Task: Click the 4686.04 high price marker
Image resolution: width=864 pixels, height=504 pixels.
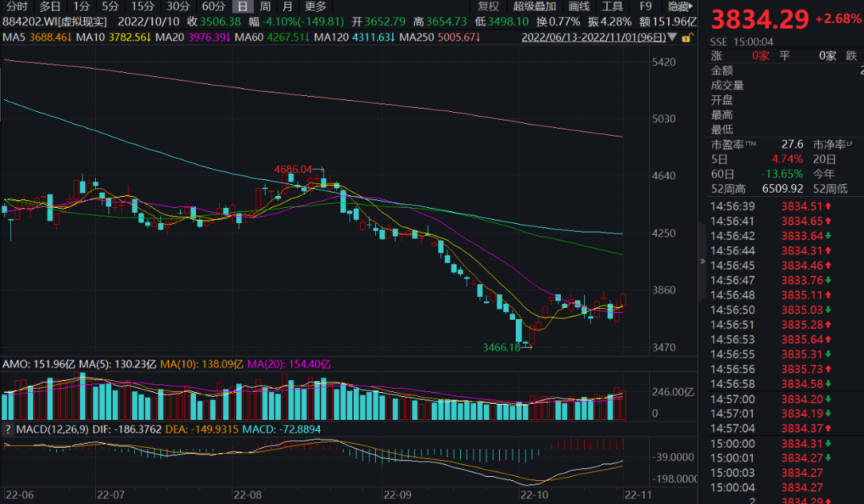Action: click(x=293, y=169)
